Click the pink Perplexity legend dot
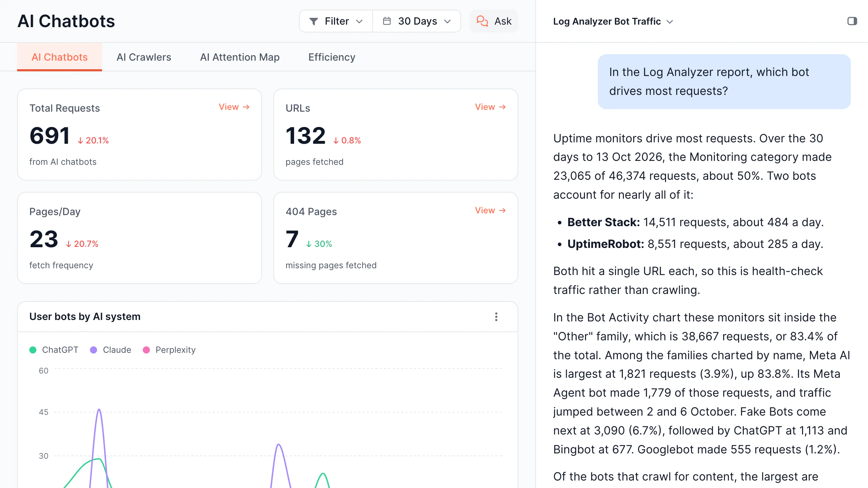The width and height of the screenshot is (868, 488). coord(146,350)
